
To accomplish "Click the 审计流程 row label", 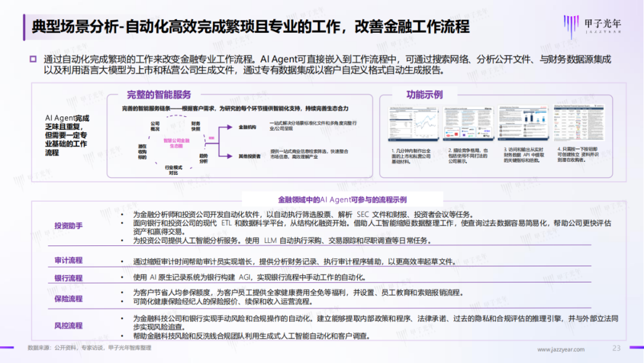I will click(x=68, y=260).
